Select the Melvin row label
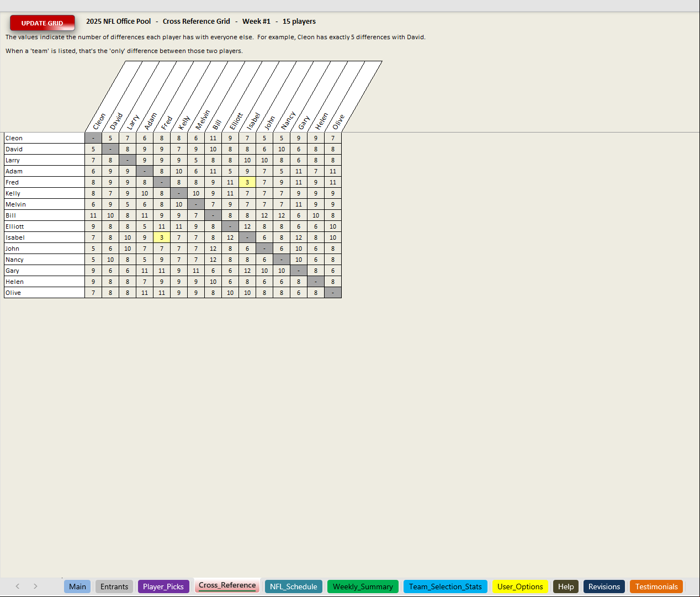The image size is (700, 597). pos(44,204)
